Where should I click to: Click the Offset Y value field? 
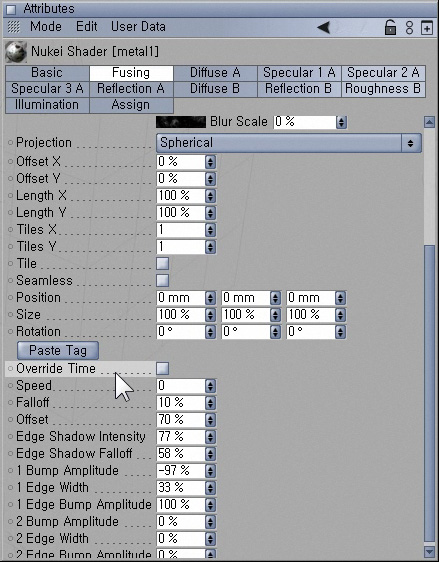[x=181, y=178]
